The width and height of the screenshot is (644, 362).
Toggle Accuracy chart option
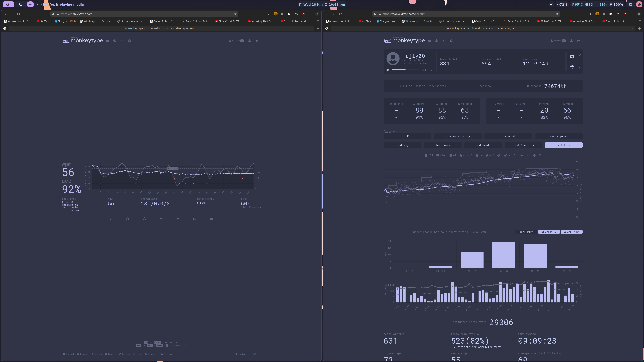point(526,232)
